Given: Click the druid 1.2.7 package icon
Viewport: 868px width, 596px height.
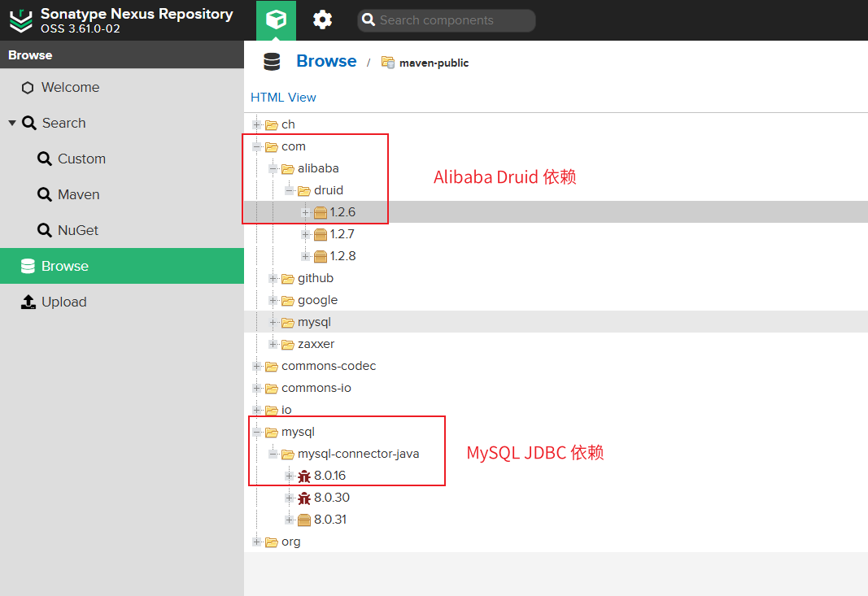Looking at the screenshot, I should click(x=321, y=234).
